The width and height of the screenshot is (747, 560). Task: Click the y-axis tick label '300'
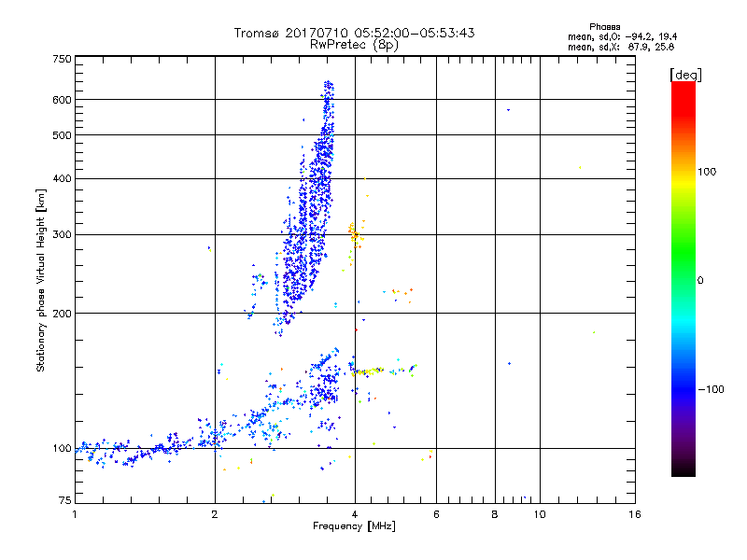(x=62, y=235)
